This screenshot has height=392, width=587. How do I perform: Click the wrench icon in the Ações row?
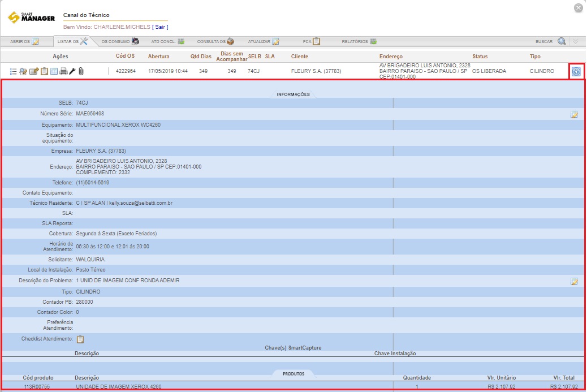coord(72,71)
